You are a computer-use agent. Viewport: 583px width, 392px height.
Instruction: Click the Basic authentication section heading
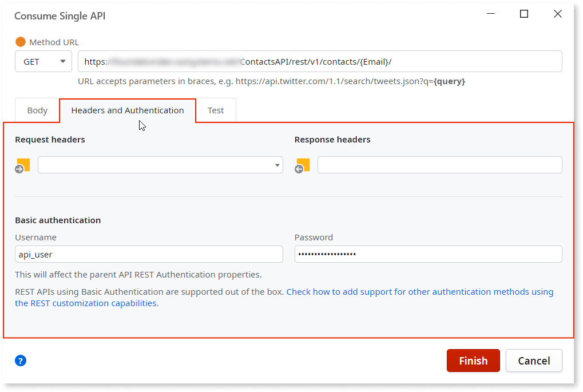(x=57, y=220)
